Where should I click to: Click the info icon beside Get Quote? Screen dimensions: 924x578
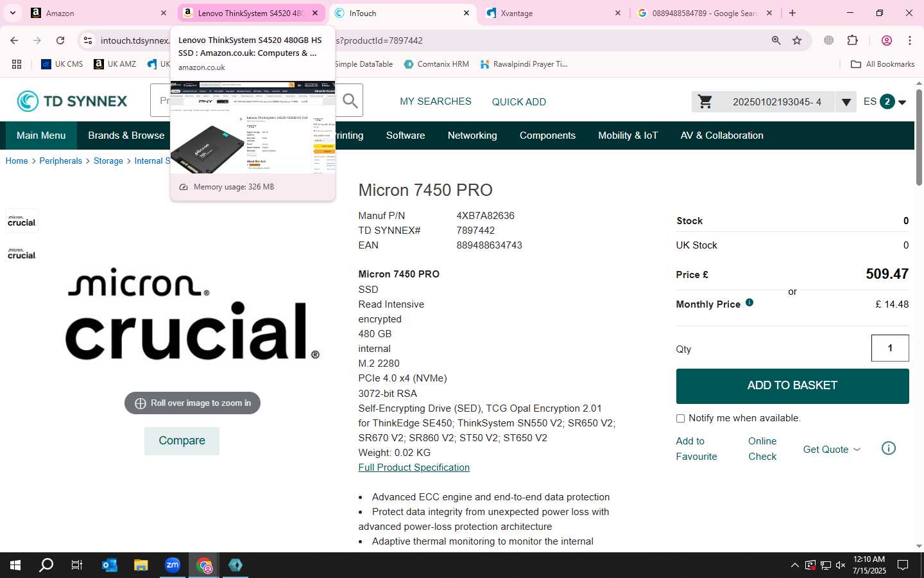point(889,448)
